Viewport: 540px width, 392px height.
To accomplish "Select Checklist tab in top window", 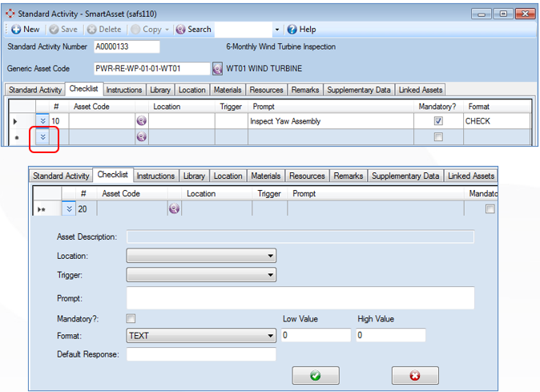I will coord(83,89).
